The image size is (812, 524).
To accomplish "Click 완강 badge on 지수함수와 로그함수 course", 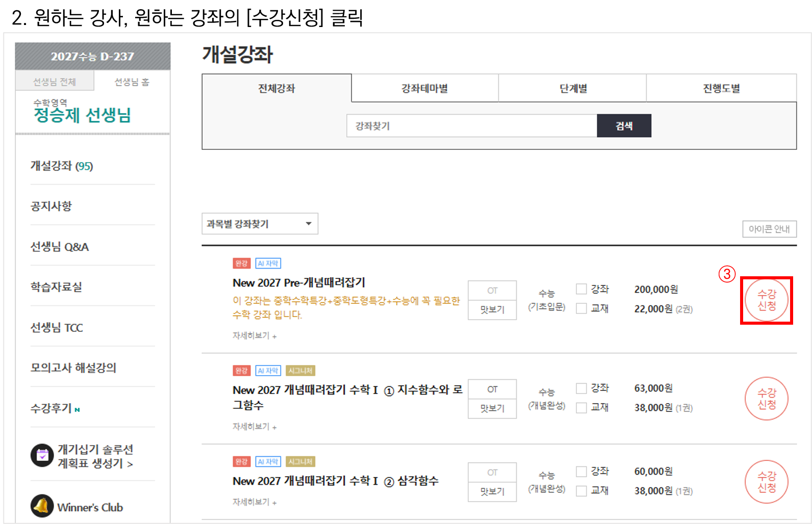I will [x=241, y=371].
